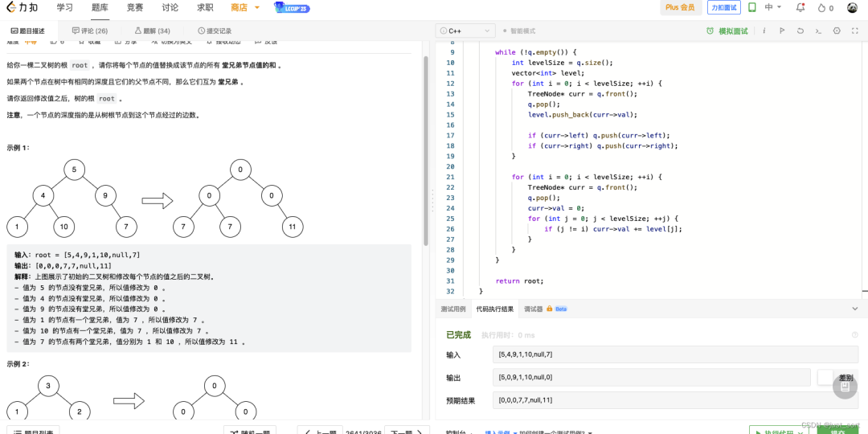Enter fullscreen editor mode

pos(855,31)
